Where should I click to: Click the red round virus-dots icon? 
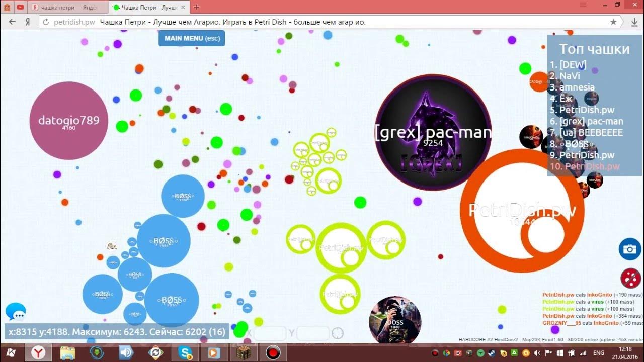coord(630,279)
